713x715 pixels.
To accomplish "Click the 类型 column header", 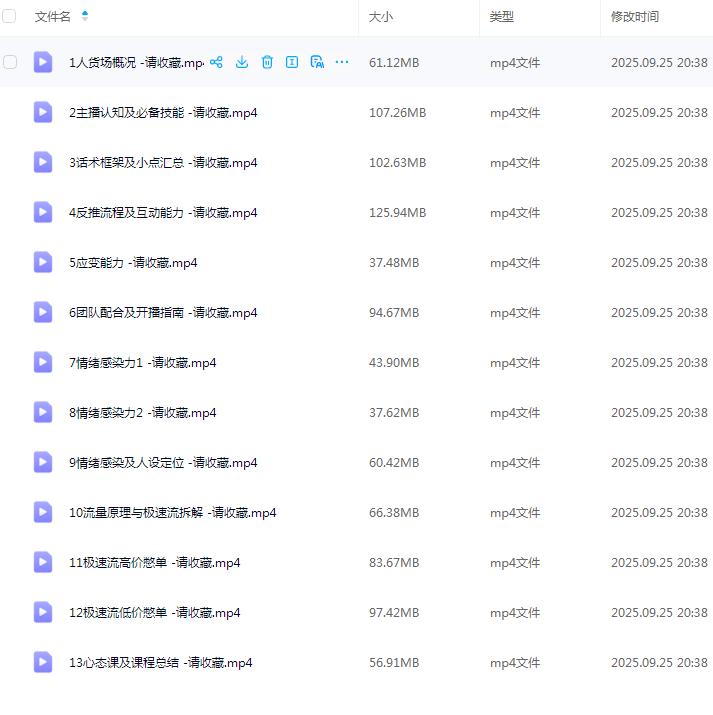I will point(501,17).
